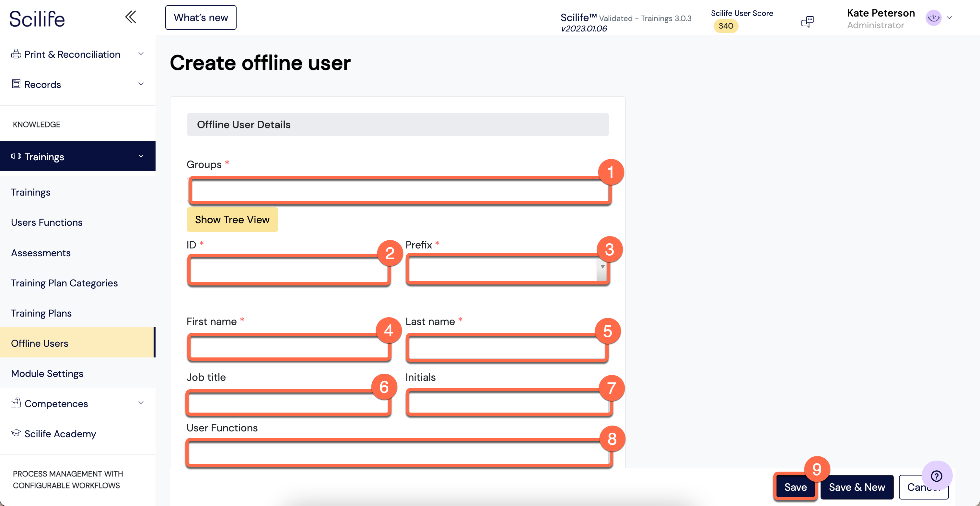Click the Print & Reconciliation printer icon
The width and height of the screenshot is (980, 506).
[x=16, y=54]
